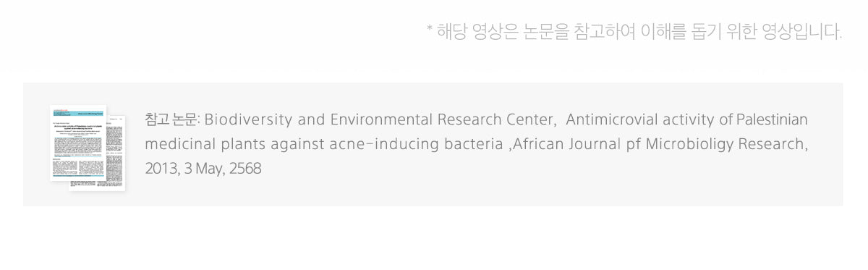This screenshot has height=270, width=868.
Task: Click the asterisk before the notice text
Action: 429,30
